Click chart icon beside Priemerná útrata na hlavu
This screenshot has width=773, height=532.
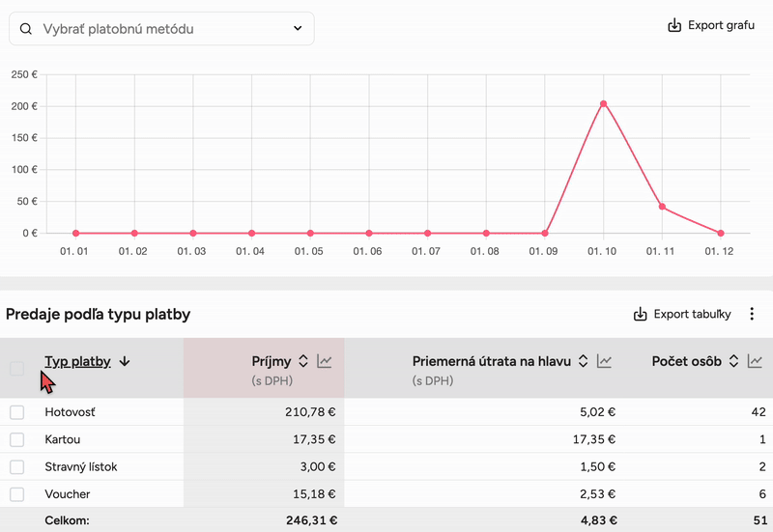click(x=605, y=361)
